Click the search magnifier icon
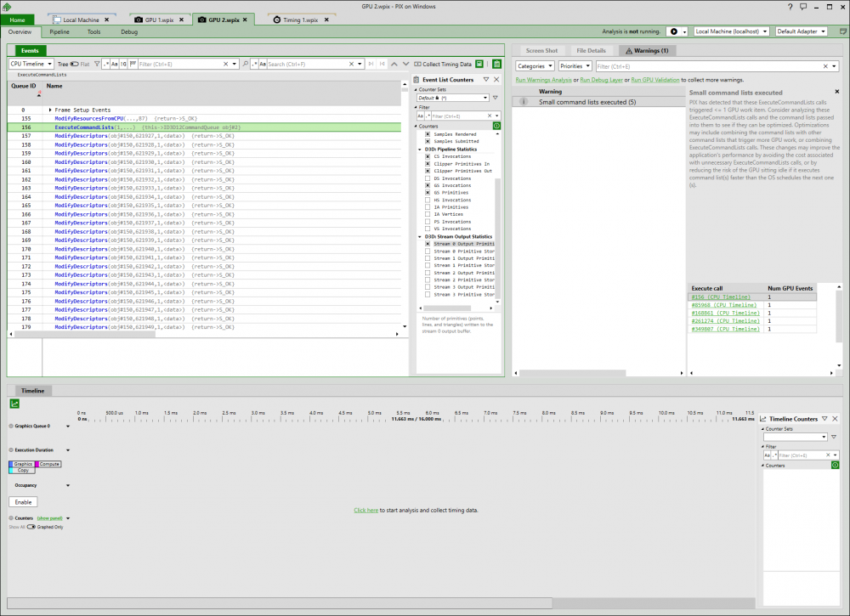This screenshot has height=616, width=850. pyautogui.click(x=244, y=64)
